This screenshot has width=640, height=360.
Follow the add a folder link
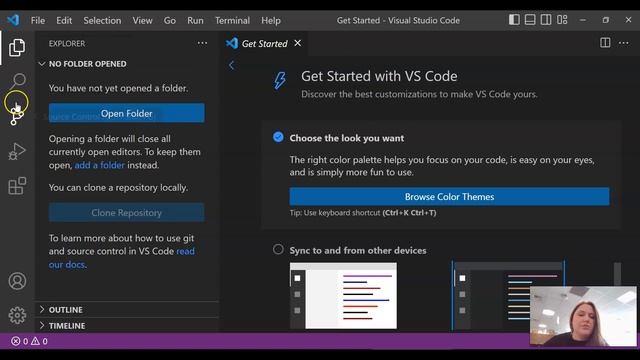pos(100,165)
